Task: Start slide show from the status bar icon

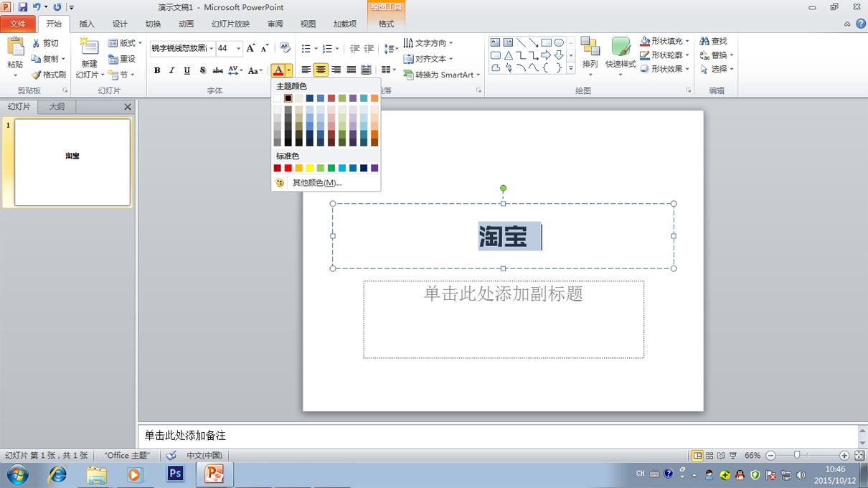Action: click(734, 456)
